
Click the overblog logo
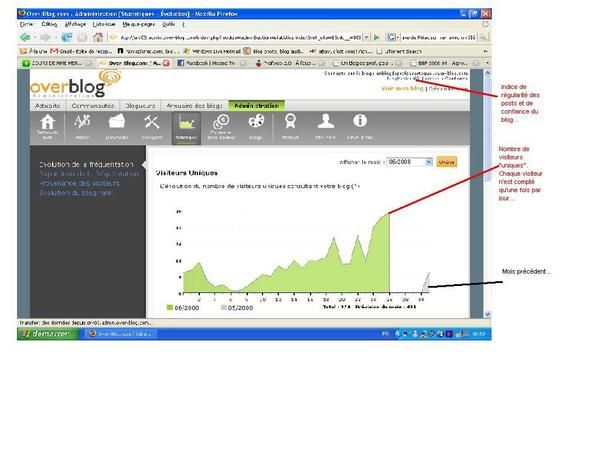[75, 85]
